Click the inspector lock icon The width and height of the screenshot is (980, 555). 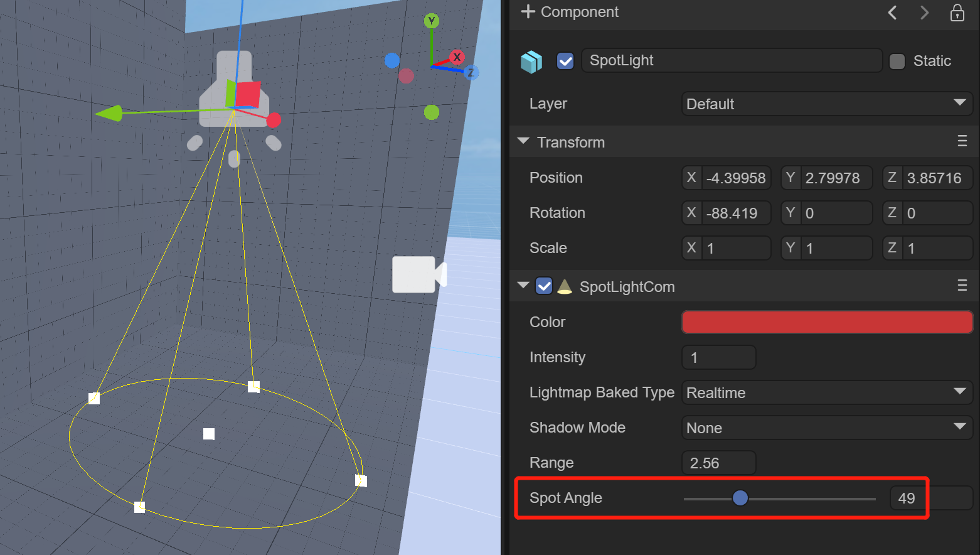957,13
